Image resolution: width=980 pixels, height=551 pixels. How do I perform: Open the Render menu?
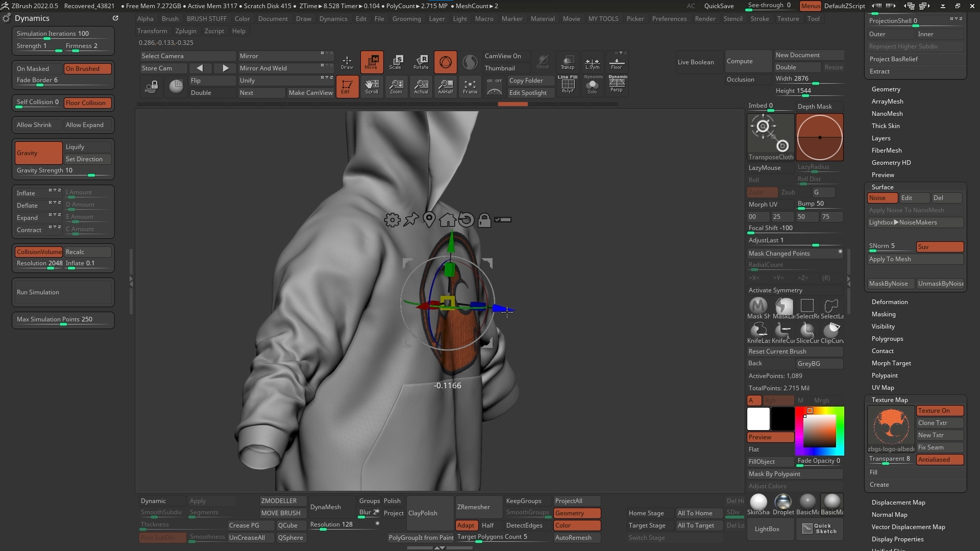[x=705, y=18]
